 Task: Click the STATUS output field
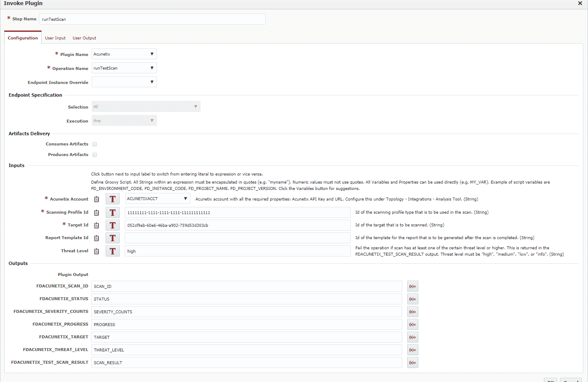pos(246,299)
